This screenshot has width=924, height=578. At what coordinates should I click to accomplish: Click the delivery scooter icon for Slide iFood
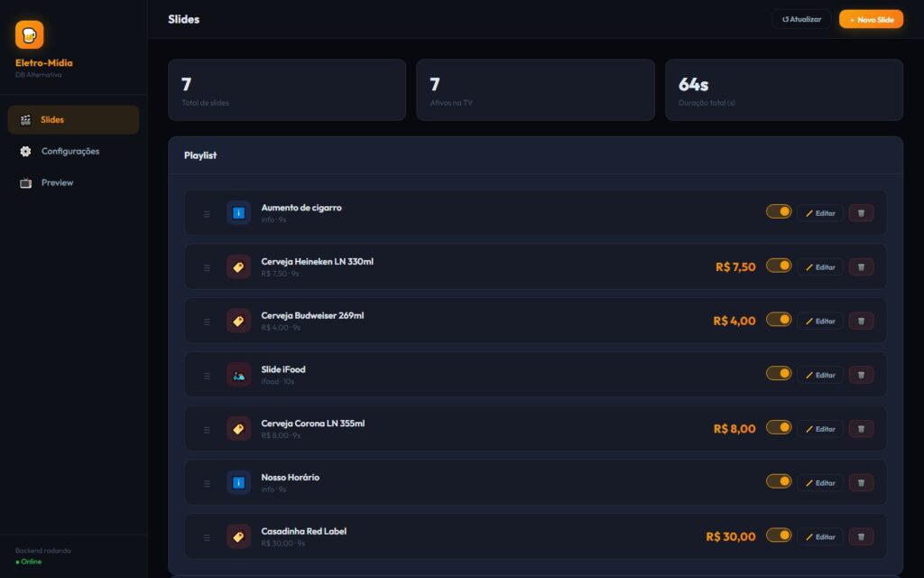[x=238, y=375]
